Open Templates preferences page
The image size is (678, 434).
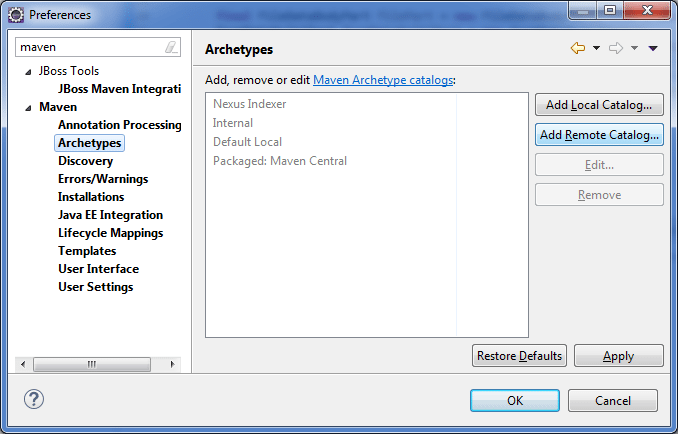87,251
